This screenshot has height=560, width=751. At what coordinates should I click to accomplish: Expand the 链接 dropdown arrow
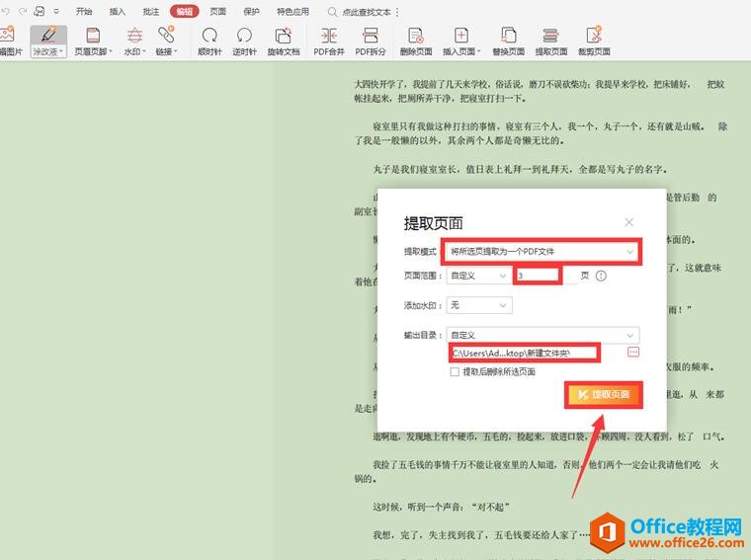176,51
